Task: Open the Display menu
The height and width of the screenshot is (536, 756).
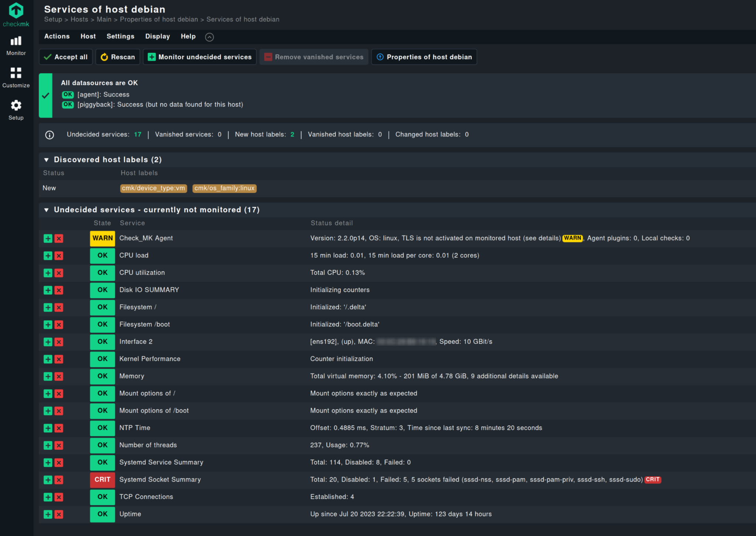Action: coord(157,37)
